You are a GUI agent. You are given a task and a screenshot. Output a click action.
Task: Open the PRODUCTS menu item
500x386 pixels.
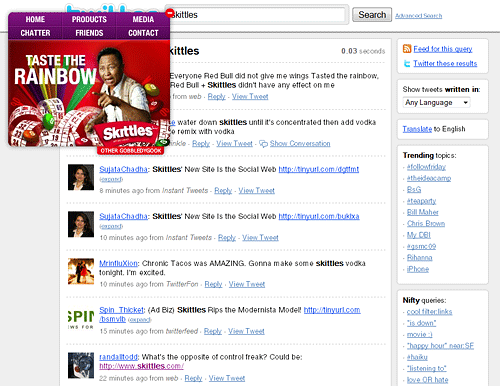[89, 19]
